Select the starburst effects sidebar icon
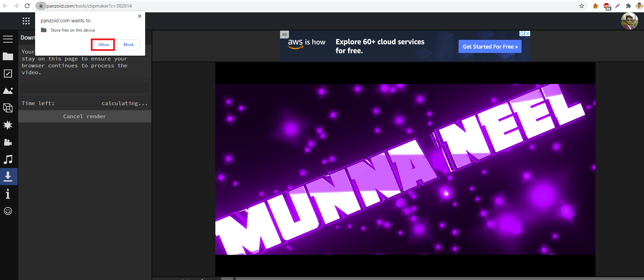The height and width of the screenshot is (280, 644). (8, 125)
